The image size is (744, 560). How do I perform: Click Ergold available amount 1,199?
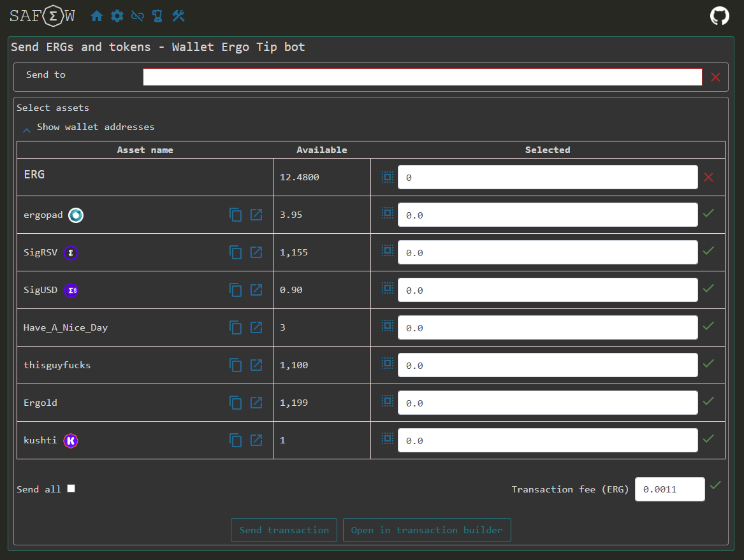pyautogui.click(x=294, y=403)
